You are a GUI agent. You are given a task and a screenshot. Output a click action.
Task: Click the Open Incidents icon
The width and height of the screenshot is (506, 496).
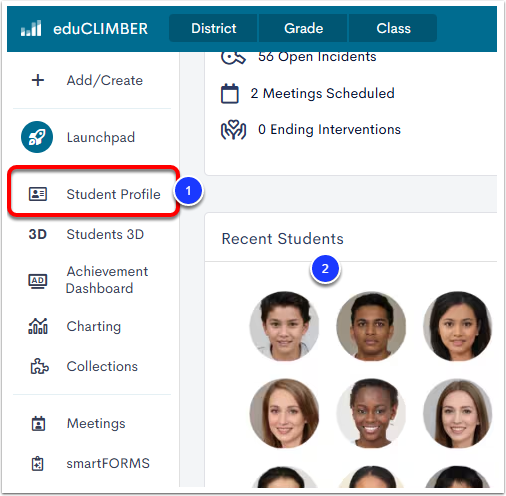pos(233,58)
